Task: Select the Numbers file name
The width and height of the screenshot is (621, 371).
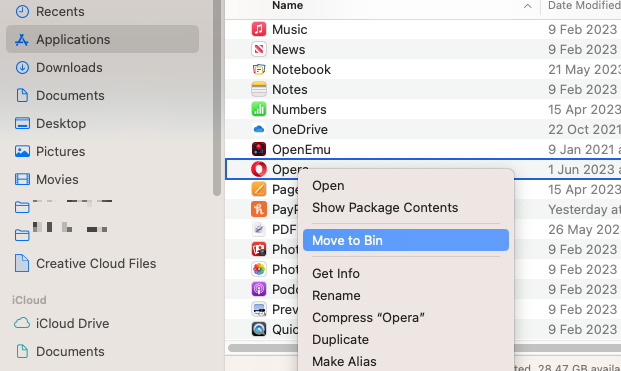Action: coord(299,109)
